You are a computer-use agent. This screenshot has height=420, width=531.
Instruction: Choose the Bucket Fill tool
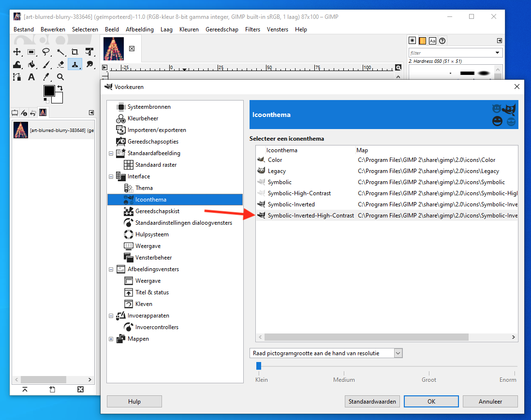click(x=31, y=64)
